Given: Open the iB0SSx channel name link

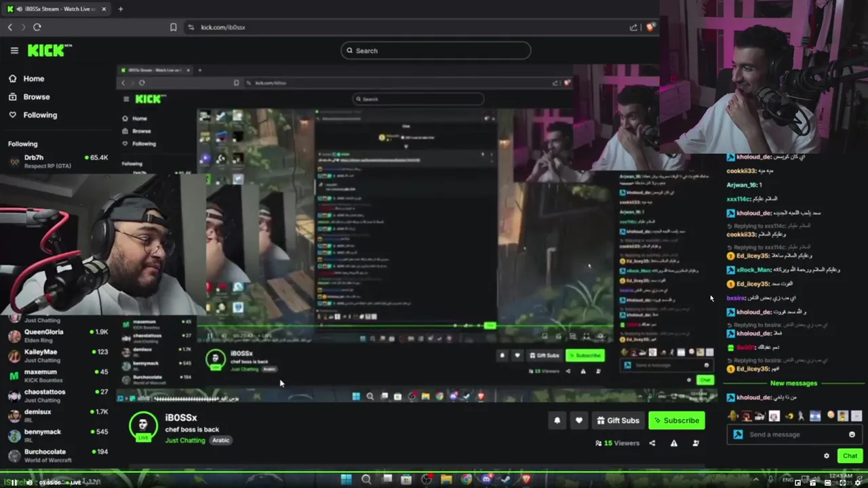Looking at the screenshot, I should point(181,418).
